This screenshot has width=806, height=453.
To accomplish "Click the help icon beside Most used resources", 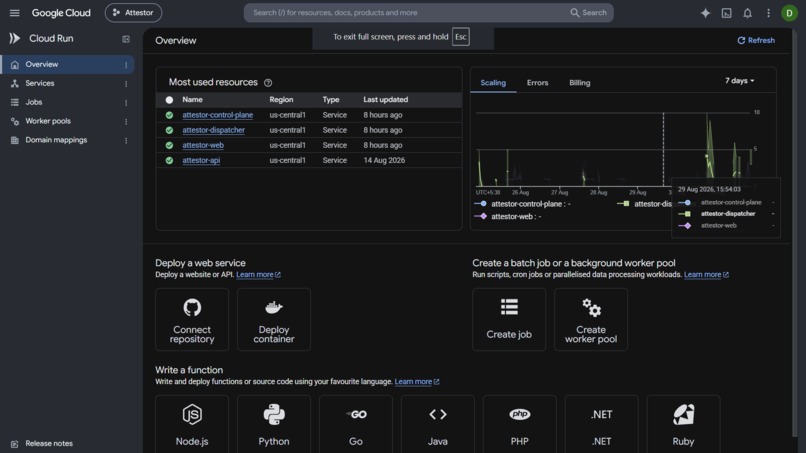I will tap(268, 83).
